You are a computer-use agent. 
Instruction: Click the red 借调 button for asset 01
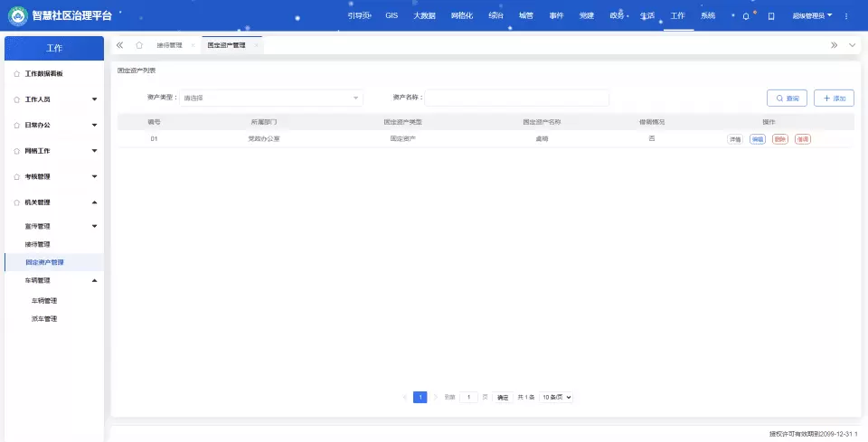click(803, 139)
